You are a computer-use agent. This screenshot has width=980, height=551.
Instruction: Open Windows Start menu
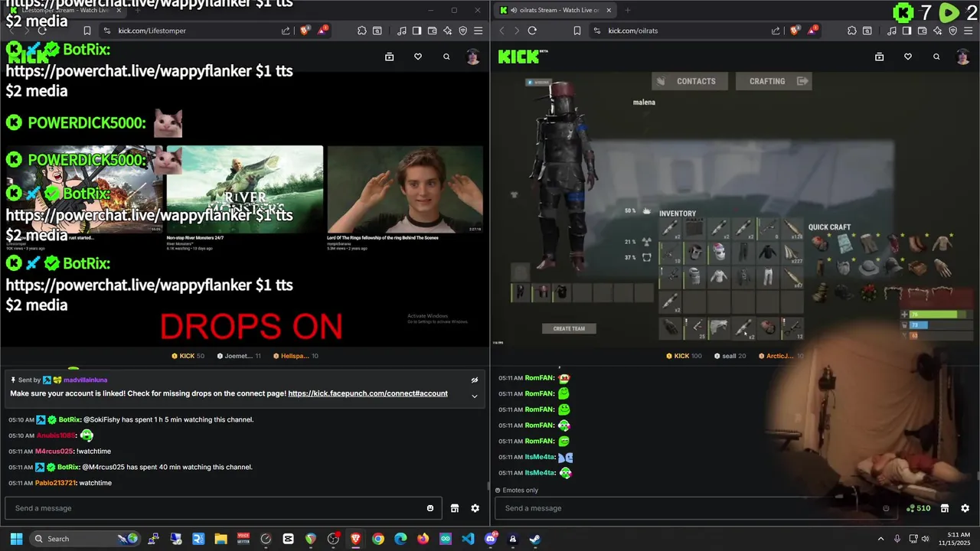click(16, 539)
